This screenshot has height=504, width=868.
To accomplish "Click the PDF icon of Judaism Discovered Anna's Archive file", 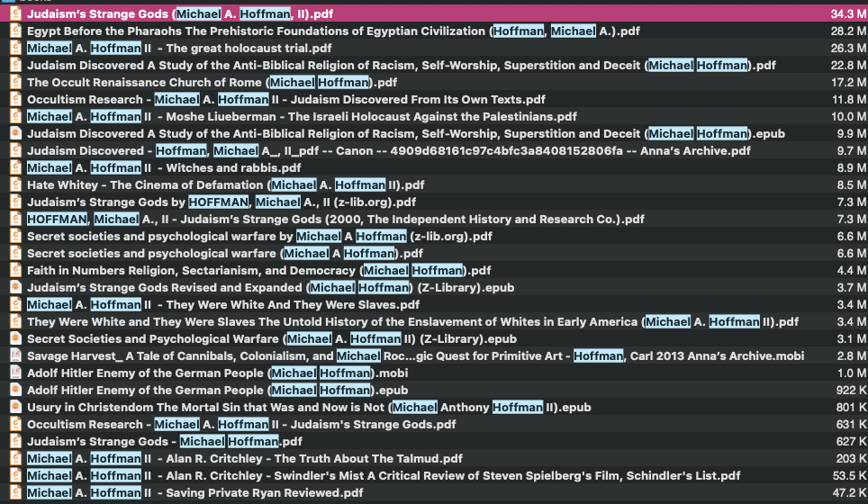I will (x=16, y=150).
